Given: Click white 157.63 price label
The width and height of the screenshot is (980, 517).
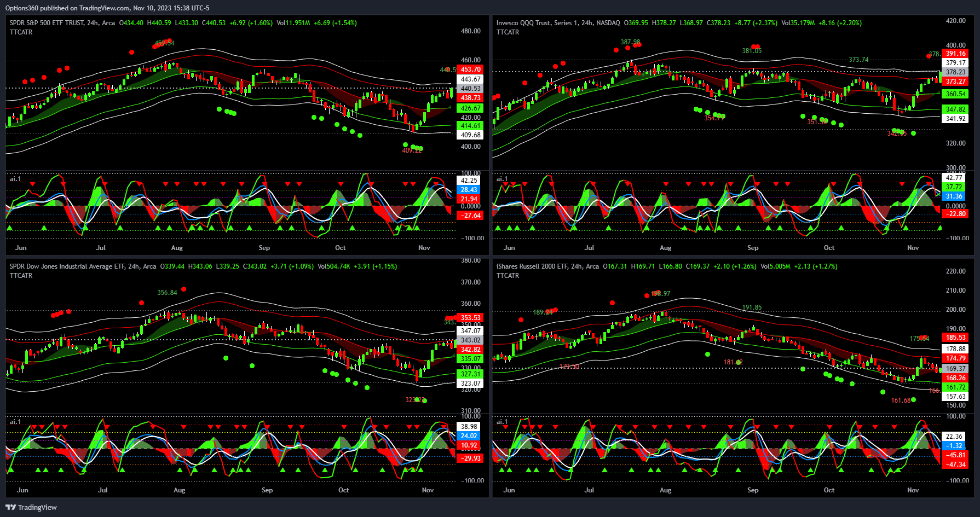Looking at the screenshot, I should 956,397.
